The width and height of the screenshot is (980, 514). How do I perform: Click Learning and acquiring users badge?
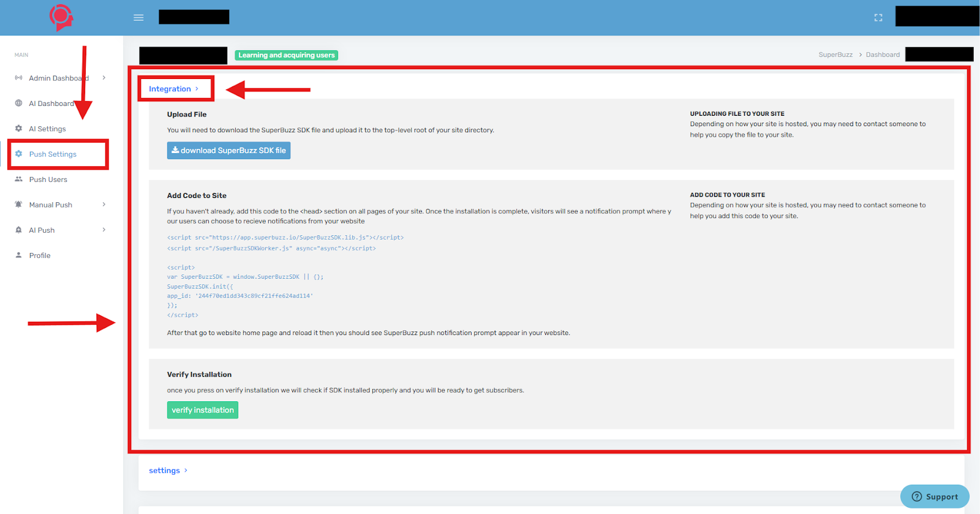(287, 55)
